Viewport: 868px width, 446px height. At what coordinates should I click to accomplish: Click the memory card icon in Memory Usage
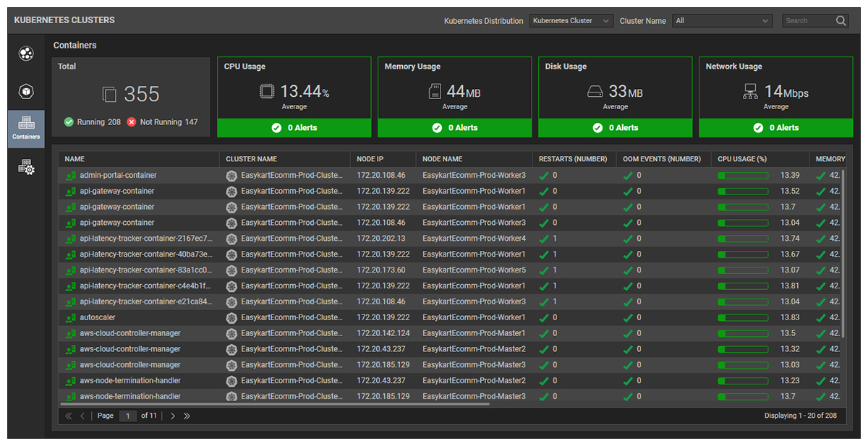[x=435, y=92]
